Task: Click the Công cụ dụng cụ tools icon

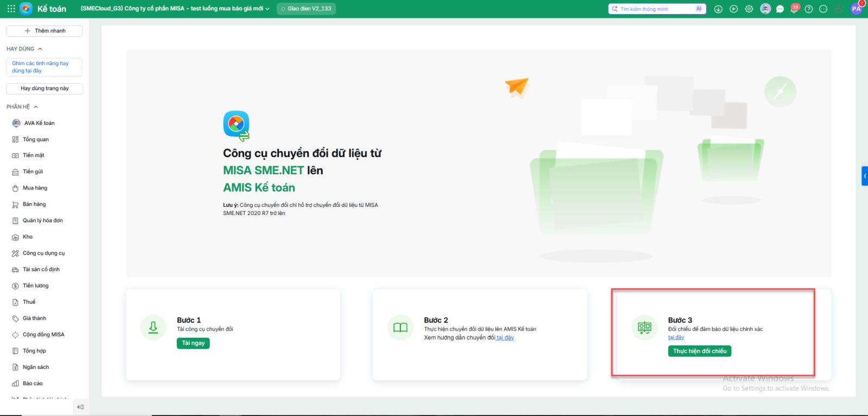Action: (15, 254)
